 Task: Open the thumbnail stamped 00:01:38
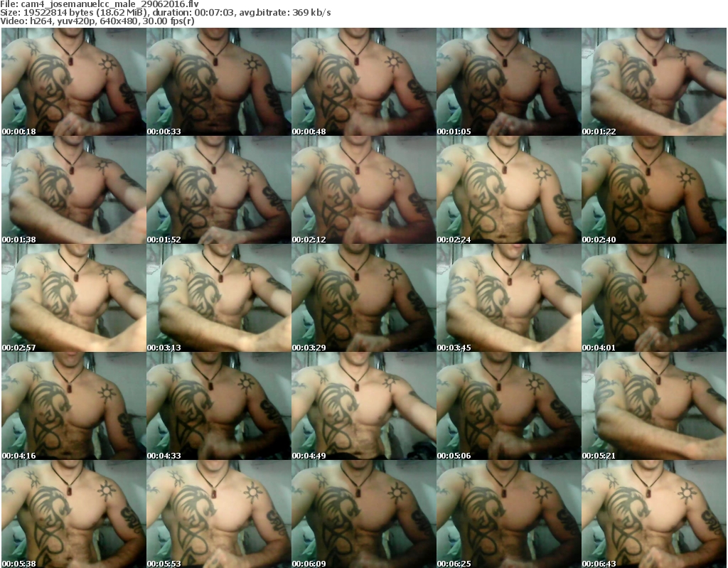coord(74,190)
